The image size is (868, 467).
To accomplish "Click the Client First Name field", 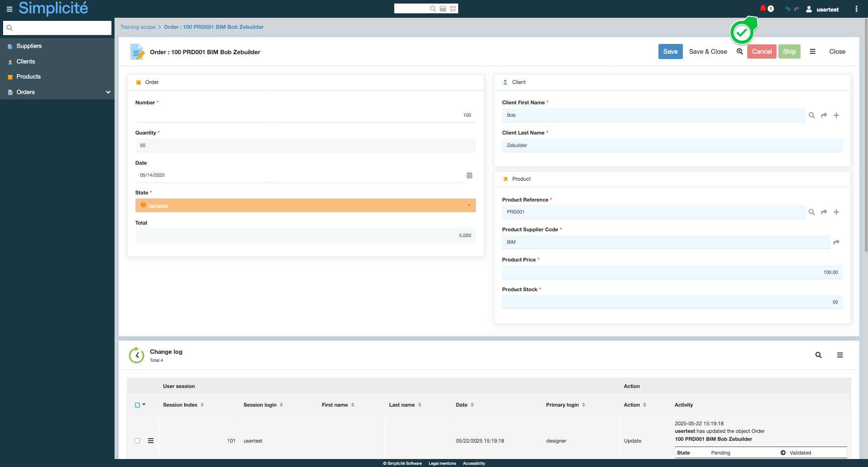I will coord(654,115).
